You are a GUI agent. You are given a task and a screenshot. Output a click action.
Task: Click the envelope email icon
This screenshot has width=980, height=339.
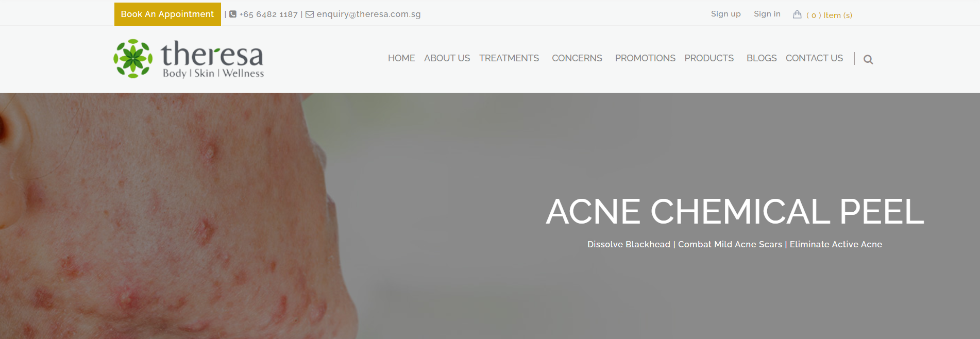(310, 14)
